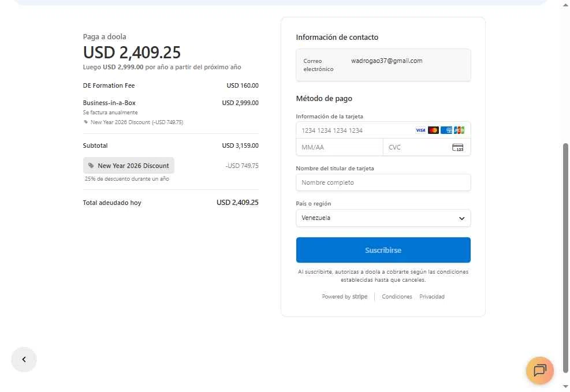Click the tag icon in discount badge
This screenshot has width=570, height=392.
91,166
